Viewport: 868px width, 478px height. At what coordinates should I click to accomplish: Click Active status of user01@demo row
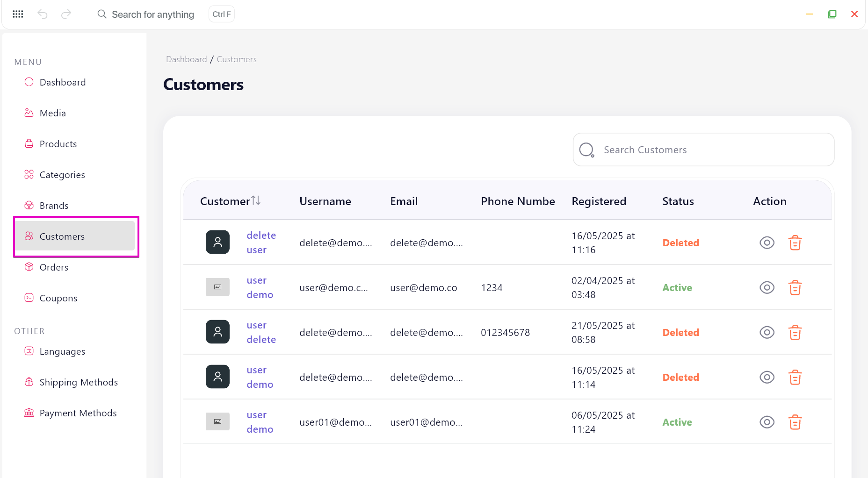coord(677,422)
